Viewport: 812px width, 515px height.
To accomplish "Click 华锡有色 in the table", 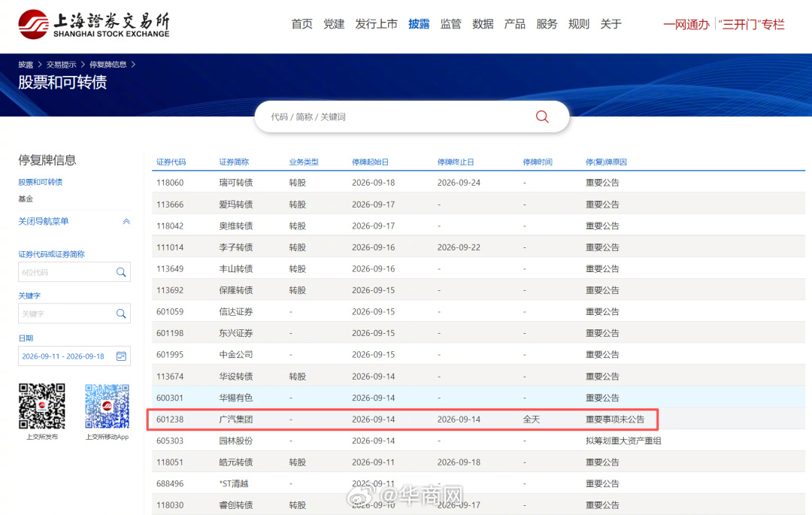I will (x=235, y=398).
